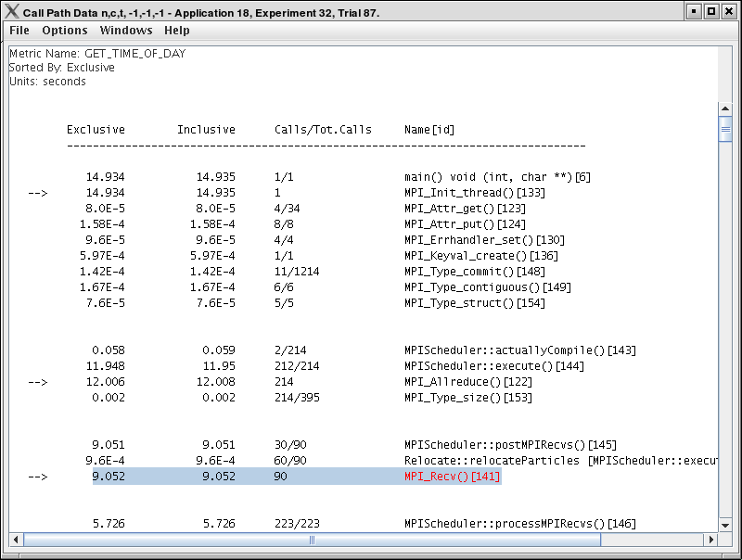Open the Help menu
742x560 pixels.
click(x=177, y=30)
